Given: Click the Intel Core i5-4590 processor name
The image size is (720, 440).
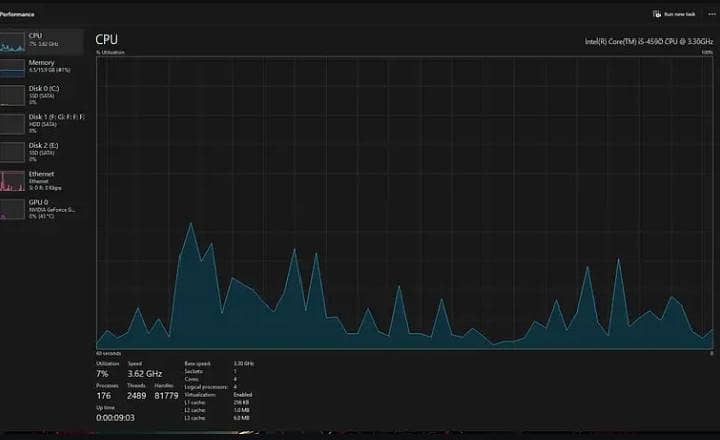Looking at the screenshot, I should 649,41.
